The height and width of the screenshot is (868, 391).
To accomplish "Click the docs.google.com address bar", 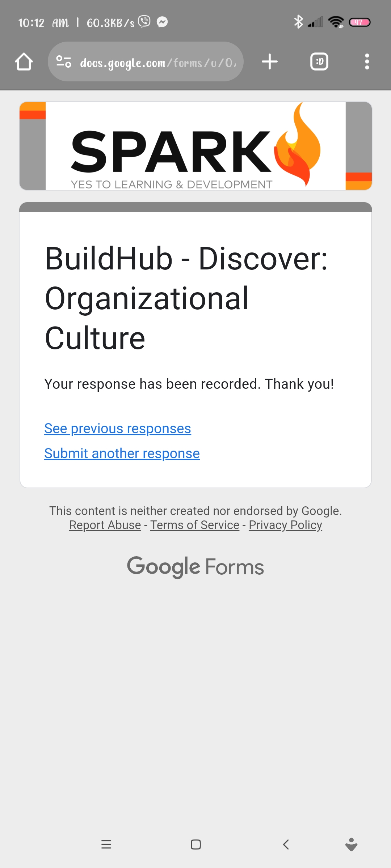I will [157, 63].
